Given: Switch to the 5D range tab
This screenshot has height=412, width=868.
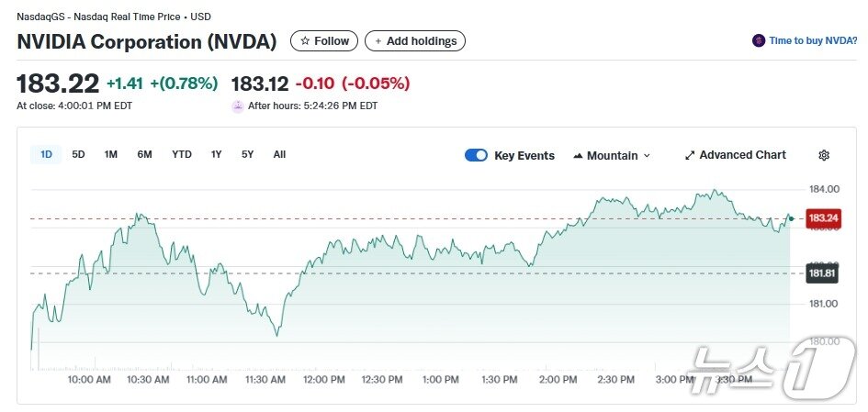Looking at the screenshot, I should tap(78, 154).
